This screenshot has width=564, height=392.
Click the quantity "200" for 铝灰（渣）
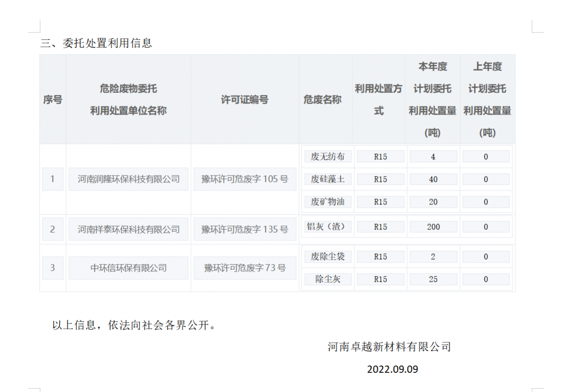[433, 227]
